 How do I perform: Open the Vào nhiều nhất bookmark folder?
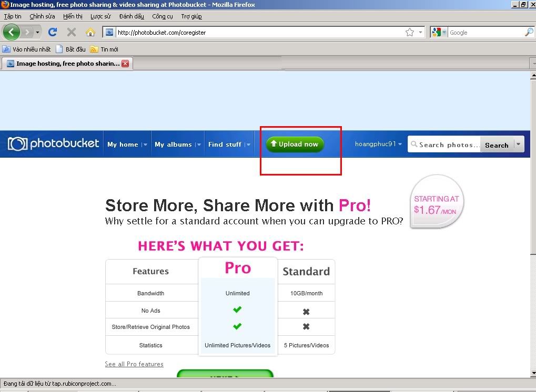pyautogui.click(x=27, y=49)
